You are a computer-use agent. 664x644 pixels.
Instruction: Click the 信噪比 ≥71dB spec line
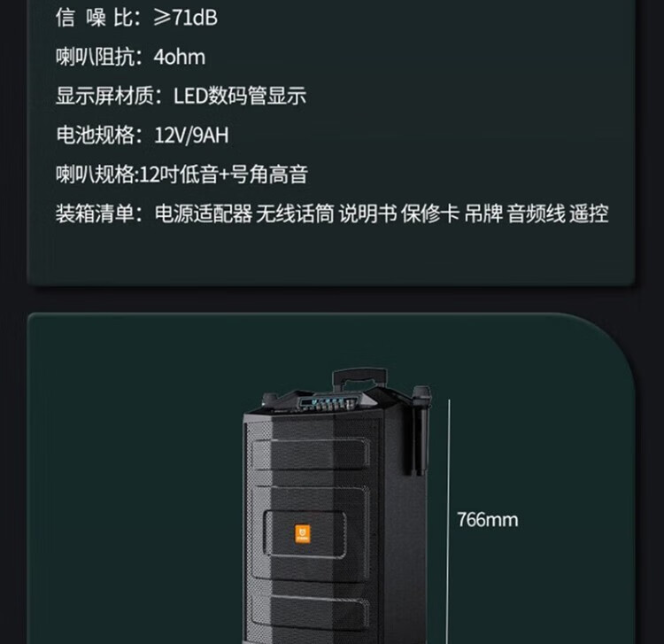[136, 18]
